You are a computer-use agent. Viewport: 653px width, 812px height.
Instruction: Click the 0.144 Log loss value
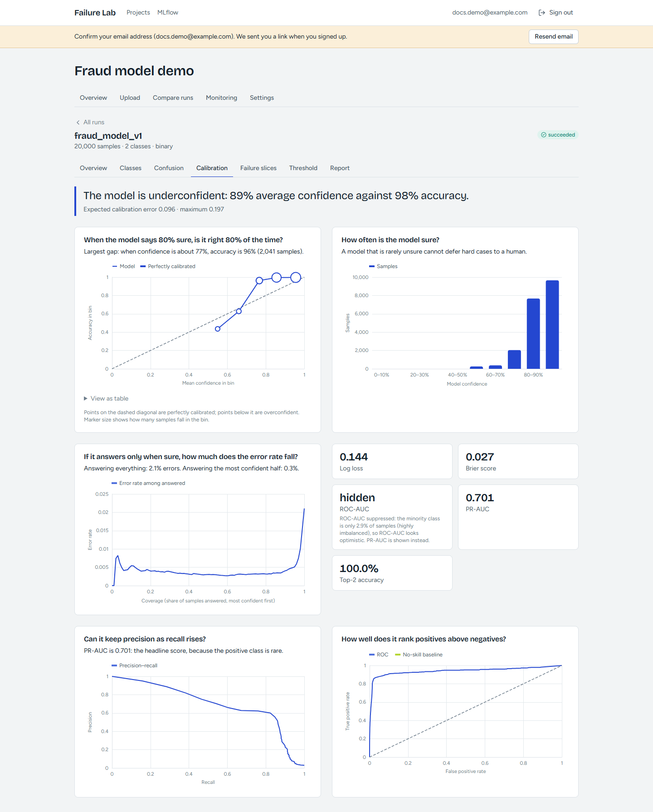click(x=354, y=457)
